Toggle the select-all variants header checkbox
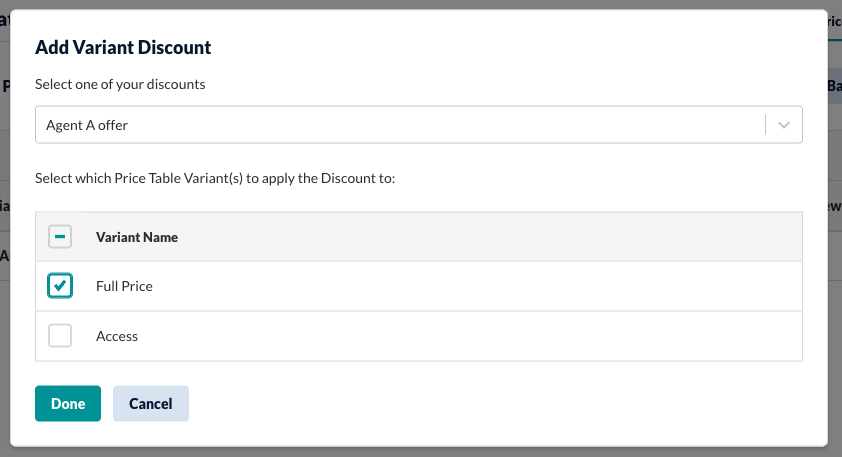This screenshot has height=457, width=842. 60,237
